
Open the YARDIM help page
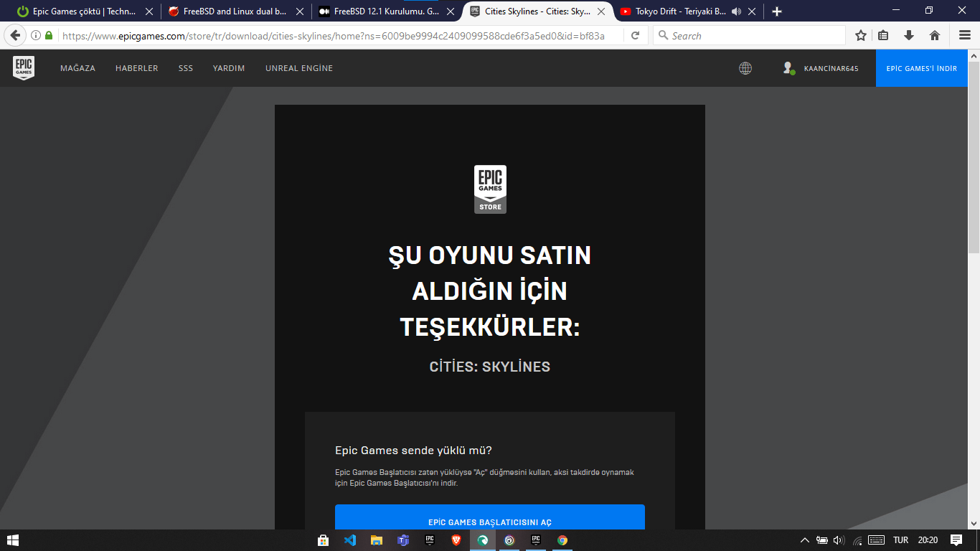point(229,68)
